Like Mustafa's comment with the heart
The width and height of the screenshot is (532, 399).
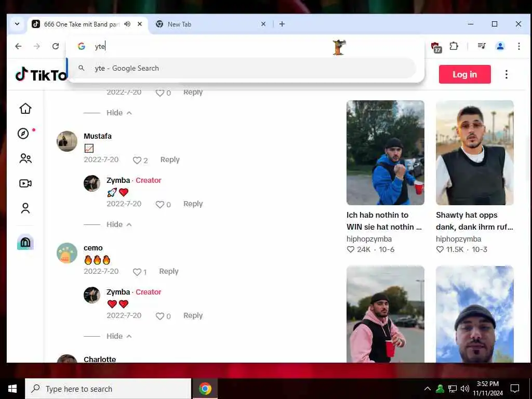pyautogui.click(x=137, y=161)
